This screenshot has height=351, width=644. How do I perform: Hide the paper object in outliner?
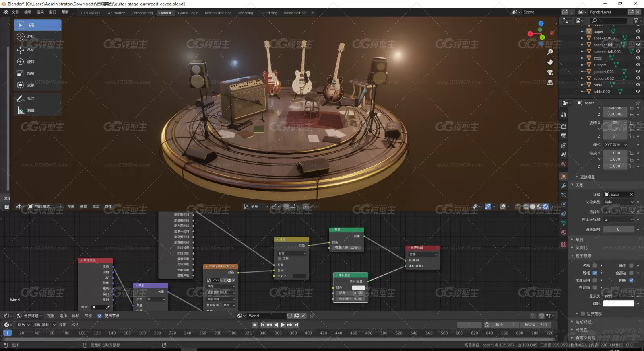(x=638, y=31)
